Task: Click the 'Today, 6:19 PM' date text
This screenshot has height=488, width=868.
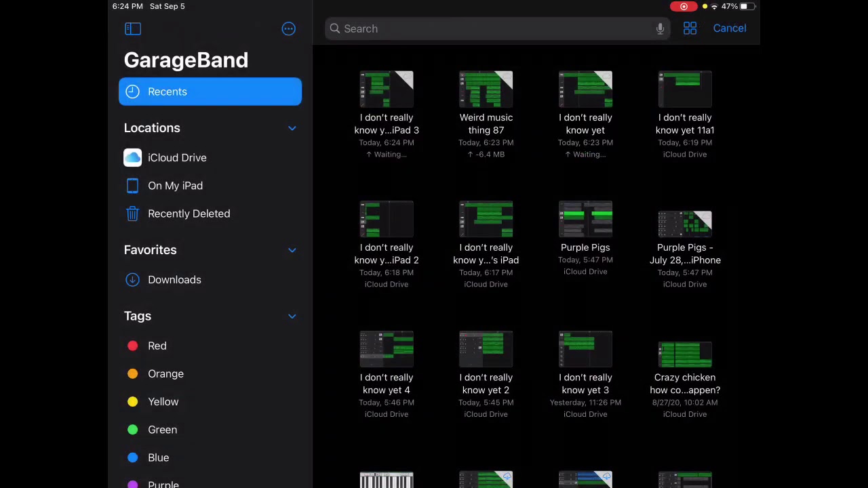Action: [x=685, y=143]
